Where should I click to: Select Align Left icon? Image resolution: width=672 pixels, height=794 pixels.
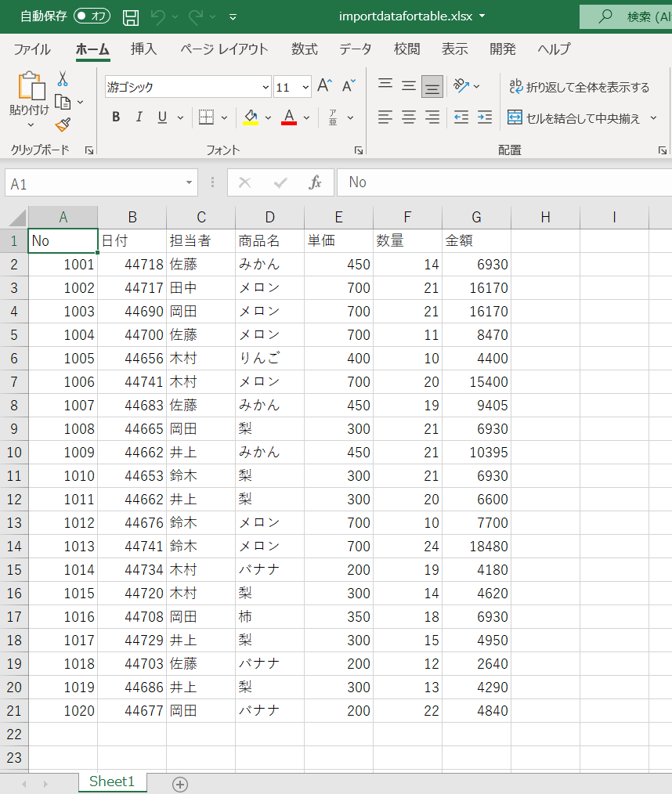point(385,117)
